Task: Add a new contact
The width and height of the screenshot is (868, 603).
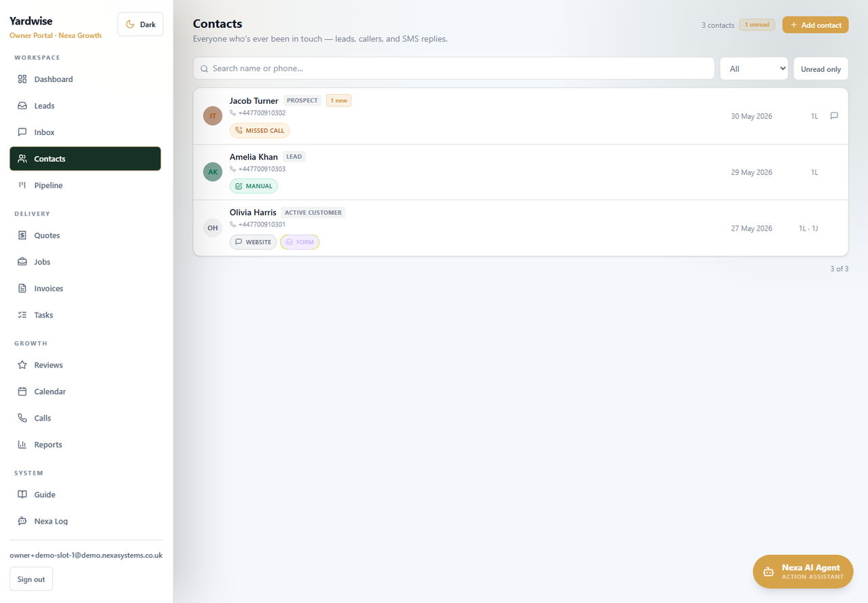Action: (x=815, y=25)
